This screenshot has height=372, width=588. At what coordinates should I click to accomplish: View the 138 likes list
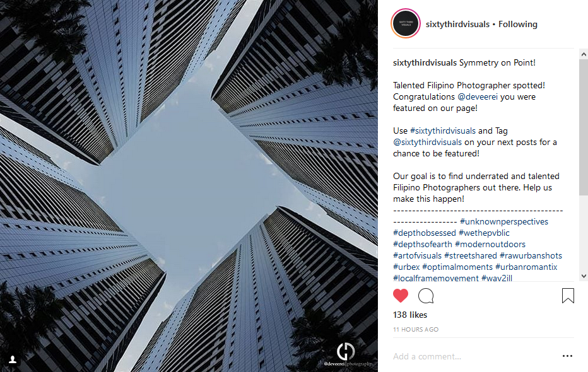[x=410, y=315]
